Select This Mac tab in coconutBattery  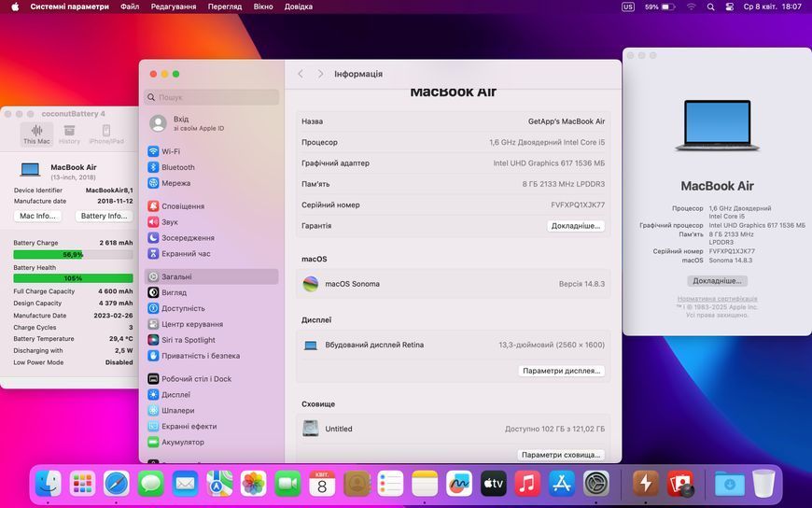(x=36, y=134)
